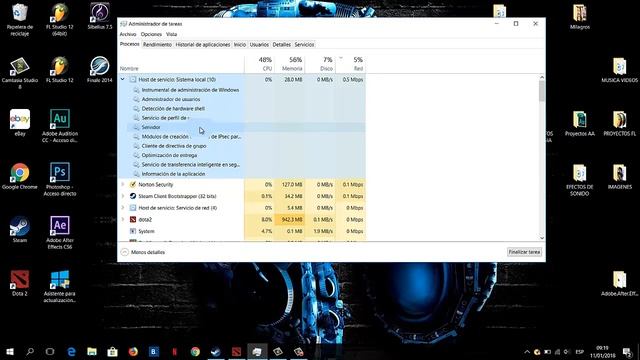Sort processes by Disco column header

(x=320, y=64)
